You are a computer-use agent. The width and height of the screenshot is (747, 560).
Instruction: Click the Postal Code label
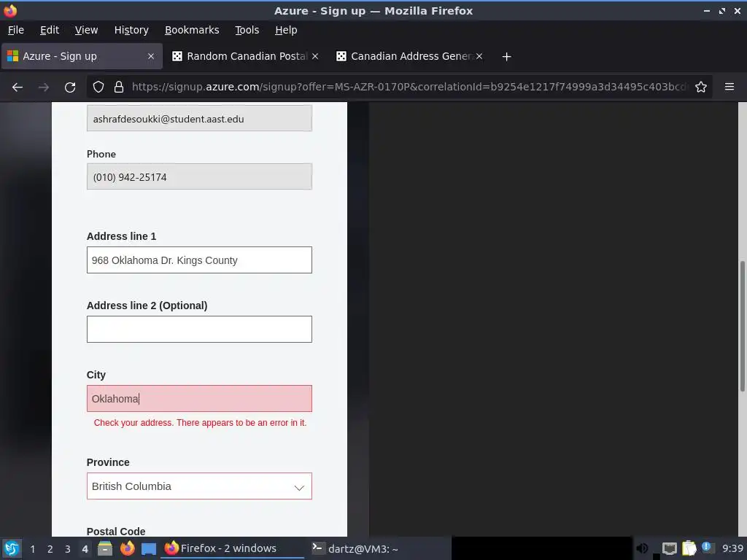116,532
